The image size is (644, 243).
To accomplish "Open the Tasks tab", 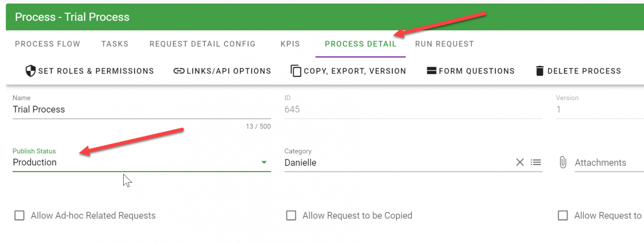I will point(115,44).
